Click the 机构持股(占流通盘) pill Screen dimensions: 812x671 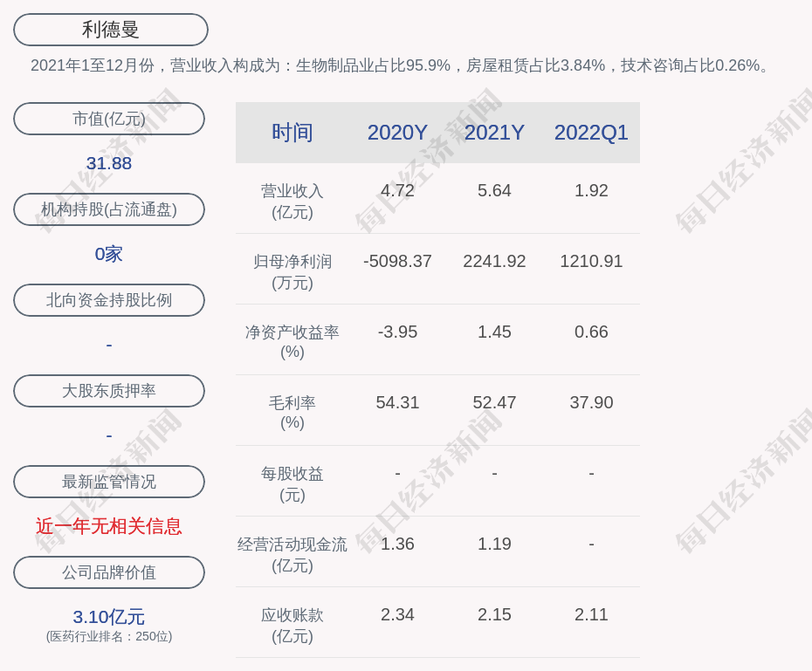(x=109, y=209)
